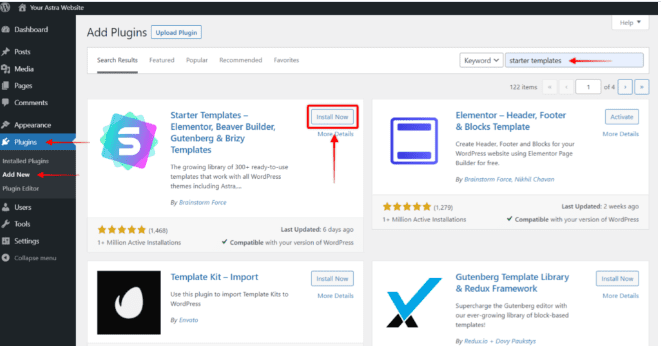Click the Tools wrench icon
This screenshot has height=363, width=661.
6,224
